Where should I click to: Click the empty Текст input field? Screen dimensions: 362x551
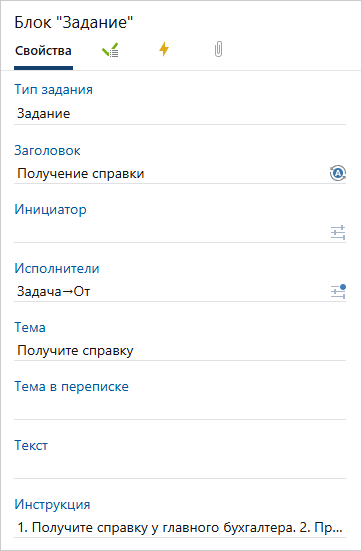coord(180,469)
